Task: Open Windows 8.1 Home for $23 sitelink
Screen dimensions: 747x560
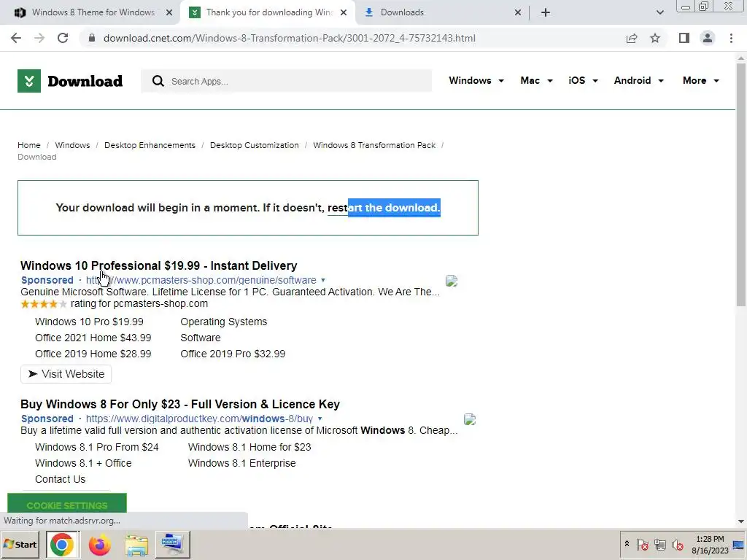Action: tap(249, 447)
